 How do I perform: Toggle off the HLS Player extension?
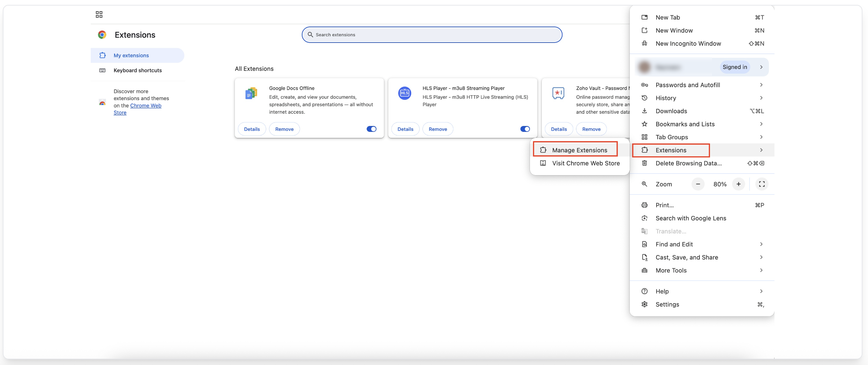pos(525,129)
